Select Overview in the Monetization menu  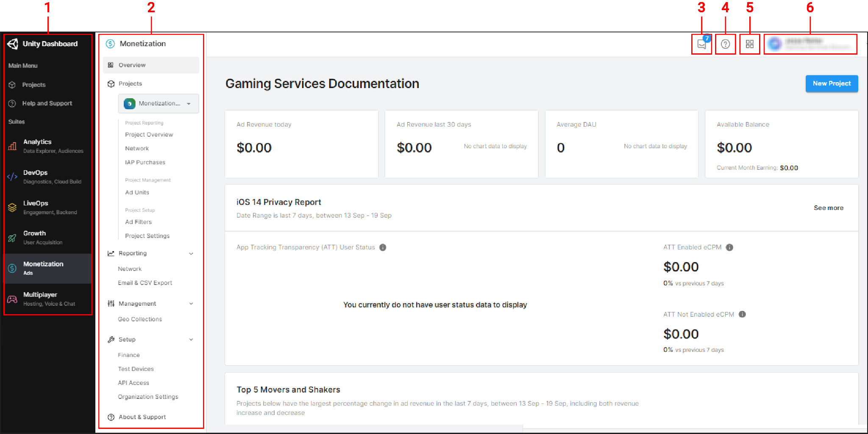click(132, 65)
